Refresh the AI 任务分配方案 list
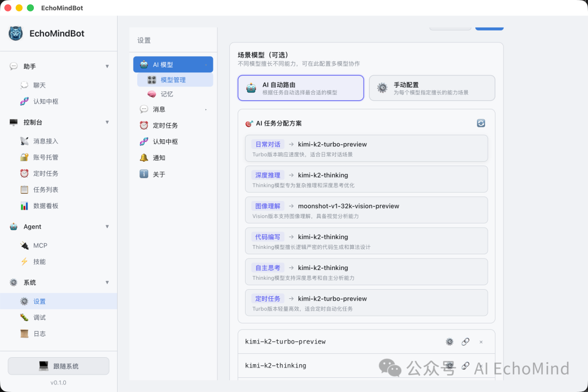This screenshot has height=392, width=588. tap(481, 123)
